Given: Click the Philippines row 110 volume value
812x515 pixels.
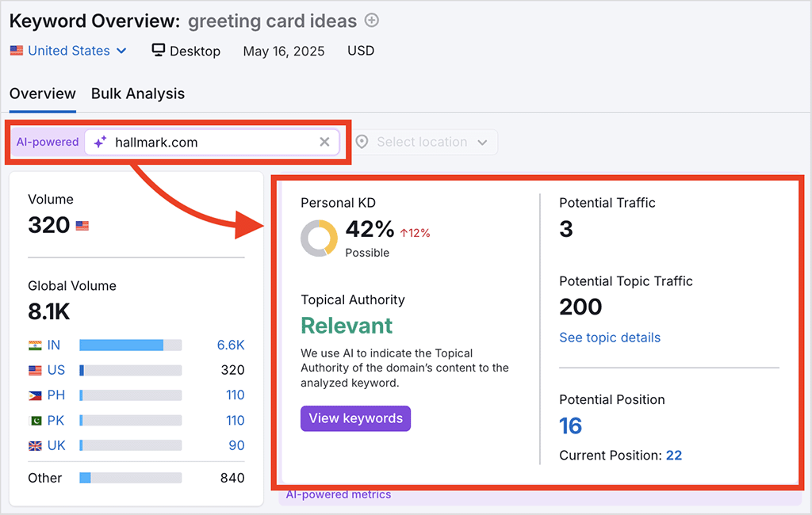Looking at the screenshot, I should (x=235, y=395).
